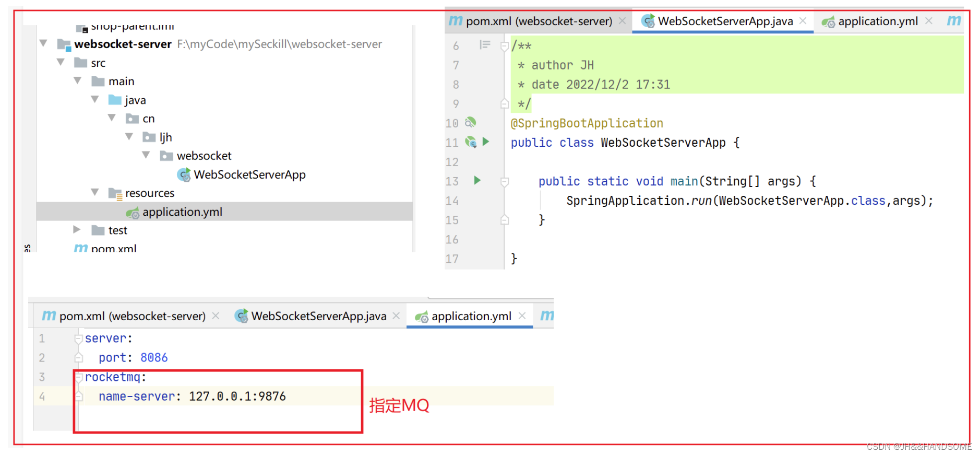Click partially visible Maven tab at upper right
Screen dimensions: 980x455
pyautogui.click(x=954, y=21)
